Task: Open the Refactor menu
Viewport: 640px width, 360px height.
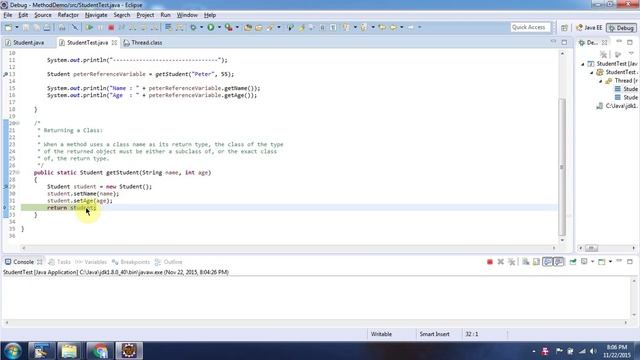Action: pyautogui.click(x=68, y=15)
